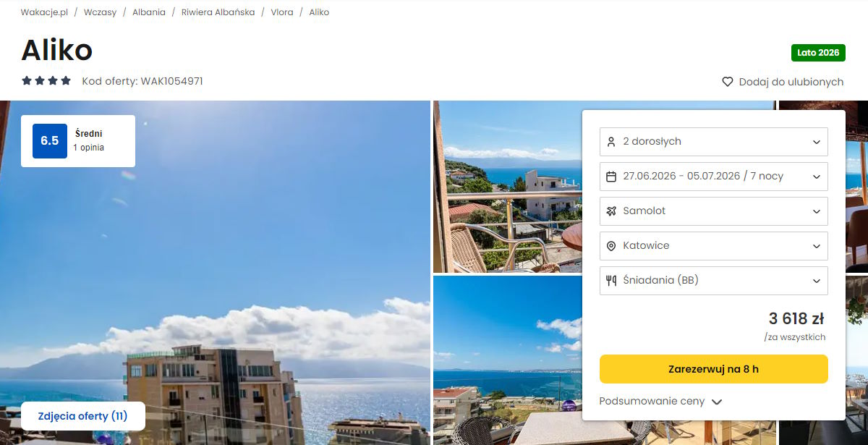Click the location pin icon beside Katowice
This screenshot has height=445, width=868.
point(611,246)
